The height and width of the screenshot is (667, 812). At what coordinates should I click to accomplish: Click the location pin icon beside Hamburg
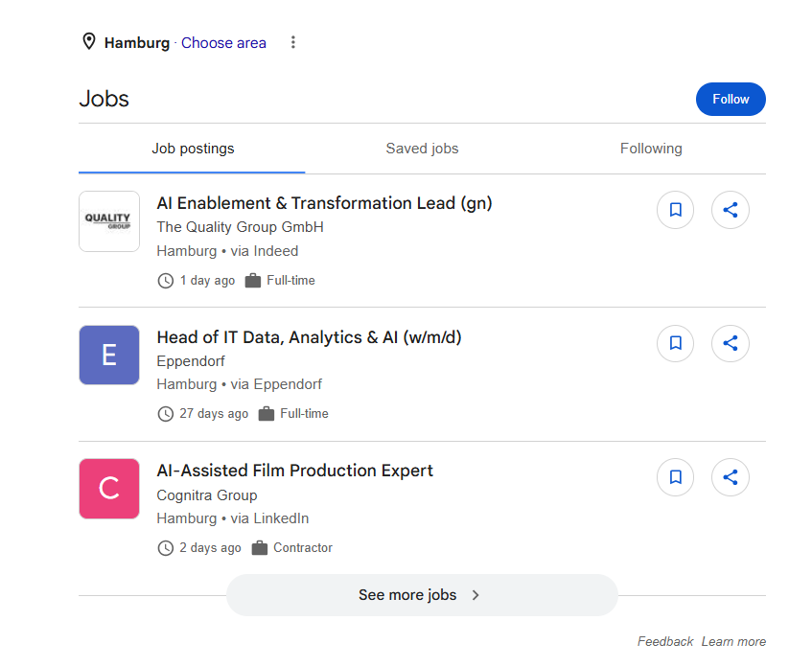point(89,41)
